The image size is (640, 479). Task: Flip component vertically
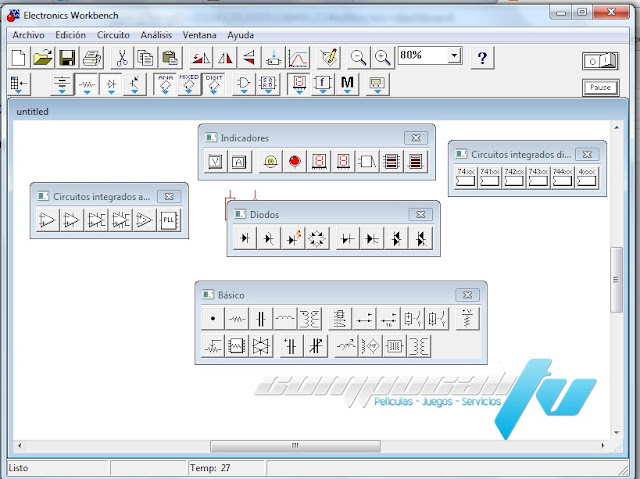(x=249, y=58)
